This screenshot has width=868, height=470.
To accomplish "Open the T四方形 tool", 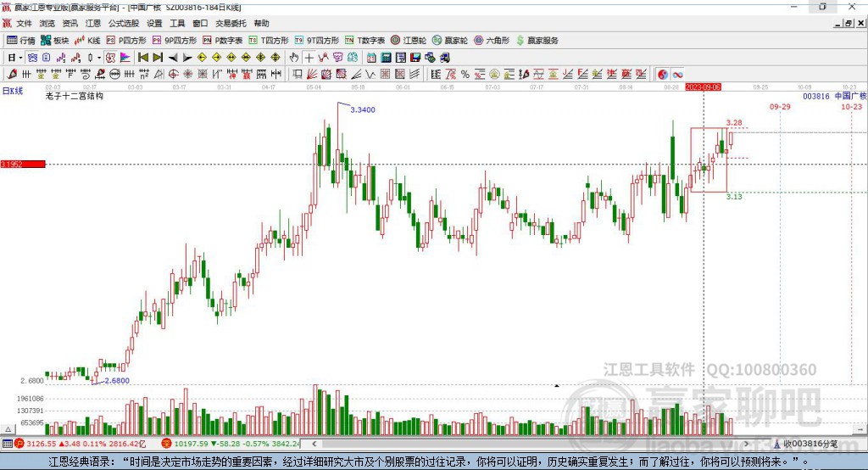I will [x=269, y=41].
